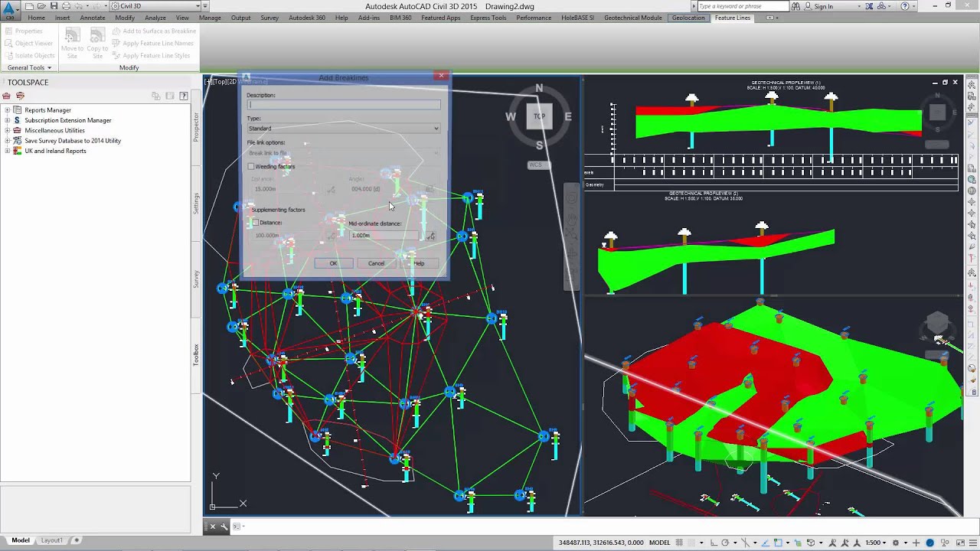Click the Toolbox vertical tab in Toolspace
The width and height of the screenshot is (980, 551).
(196, 354)
